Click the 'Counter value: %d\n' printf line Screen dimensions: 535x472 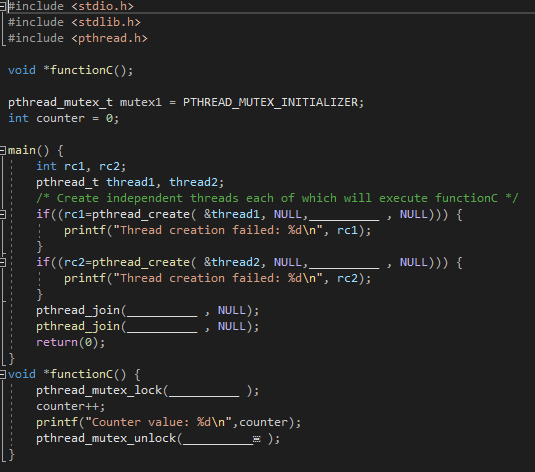coord(169,423)
